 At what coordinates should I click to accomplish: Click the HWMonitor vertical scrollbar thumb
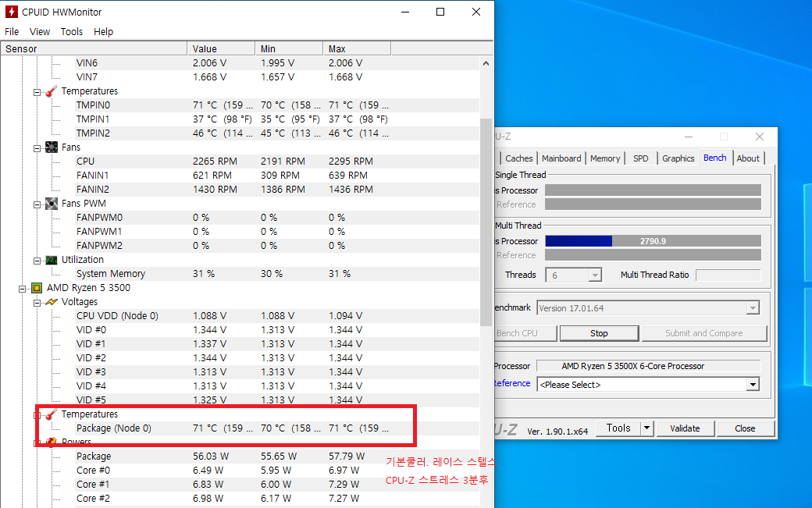tap(486, 222)
